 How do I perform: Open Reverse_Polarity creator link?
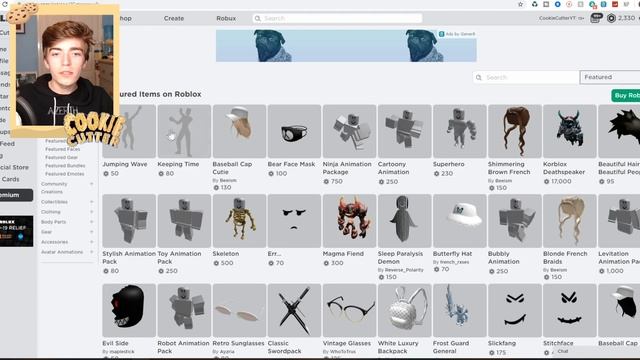404,270
